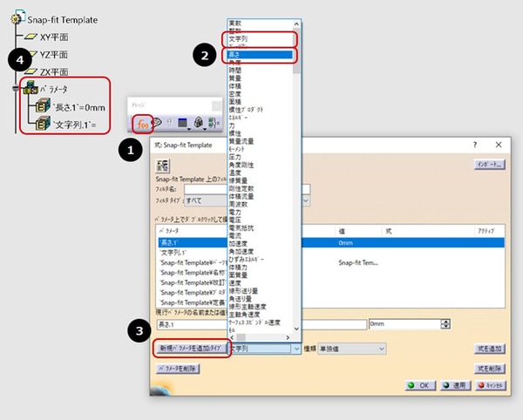The height and width of the screenshot is (420, 523).
Task: Choose 角加速度 from the type list
Action: [241, 252]
